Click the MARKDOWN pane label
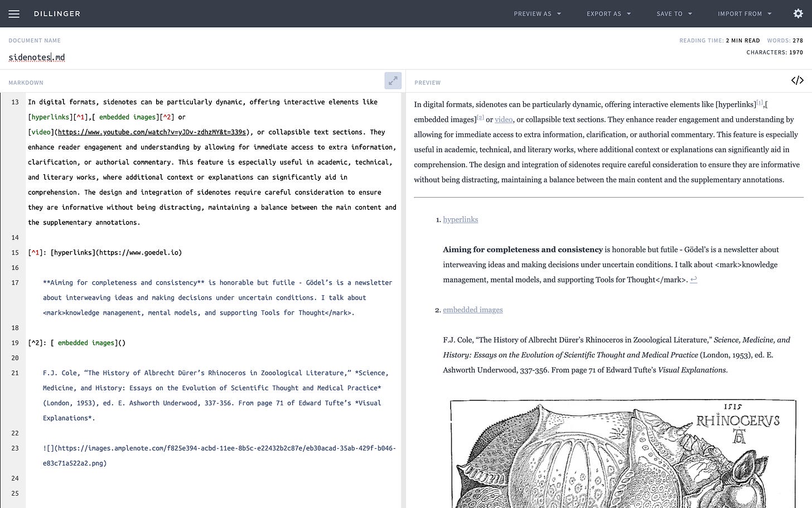The height and width of the screenshot is (508, 812). click(26, 83)
